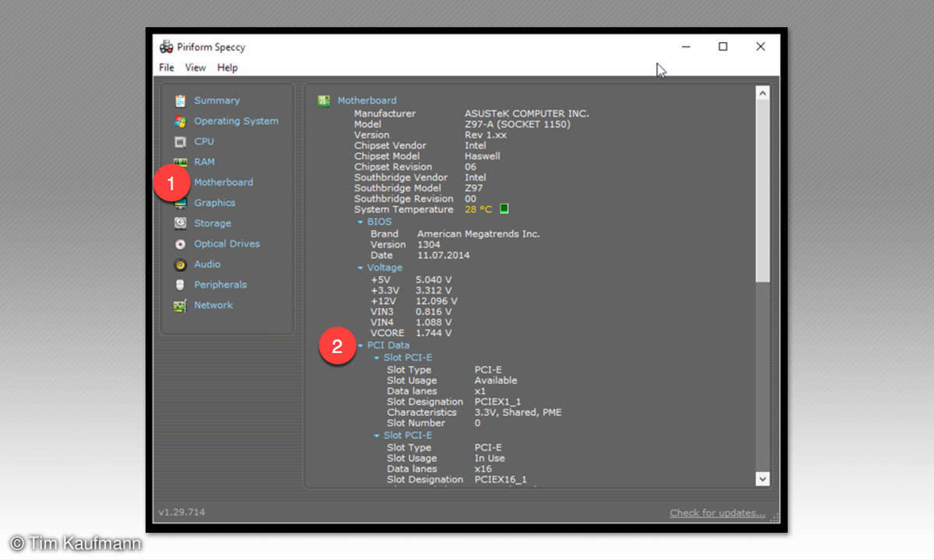Select Network label in the sidebar
Viewport: 934px width, 560px height.
click(x=213, y=305)
